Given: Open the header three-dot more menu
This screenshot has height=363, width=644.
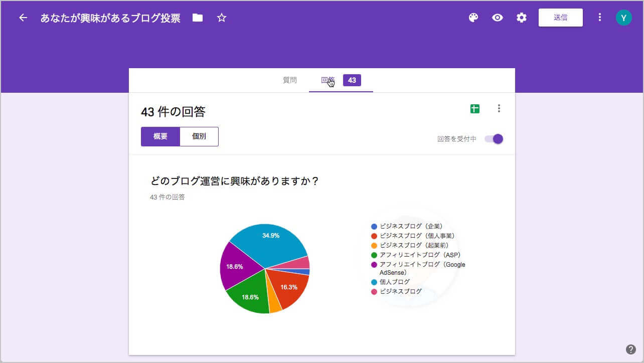Looking at the screenshot, I should point(599,18).
